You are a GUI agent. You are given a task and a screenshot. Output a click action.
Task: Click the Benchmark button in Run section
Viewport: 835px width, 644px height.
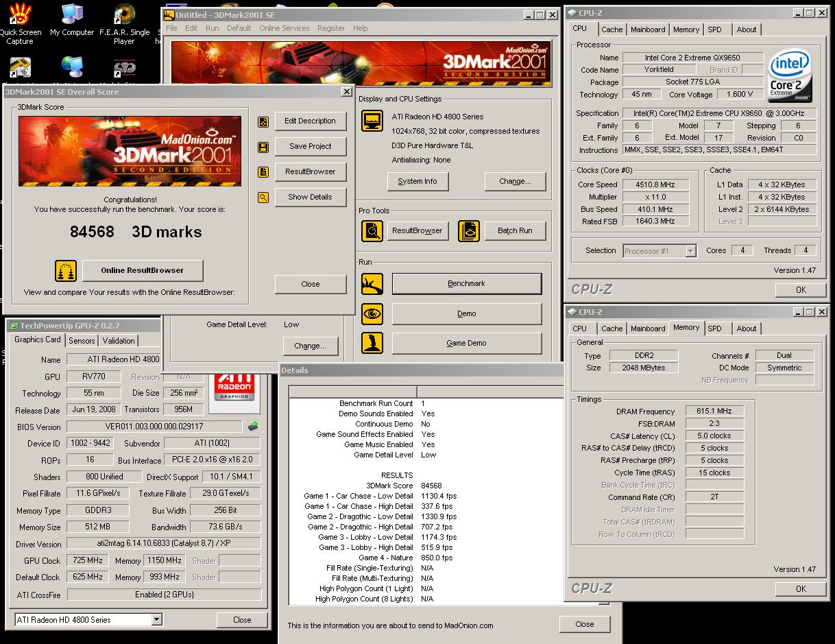467,283
